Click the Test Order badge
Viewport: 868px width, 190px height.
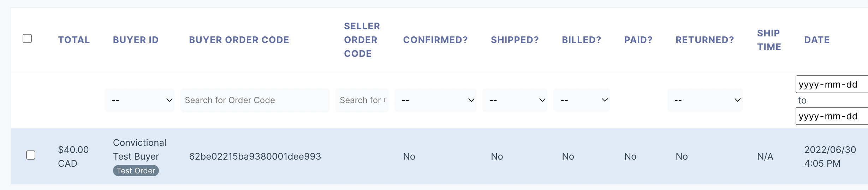(x=136, y=171)
